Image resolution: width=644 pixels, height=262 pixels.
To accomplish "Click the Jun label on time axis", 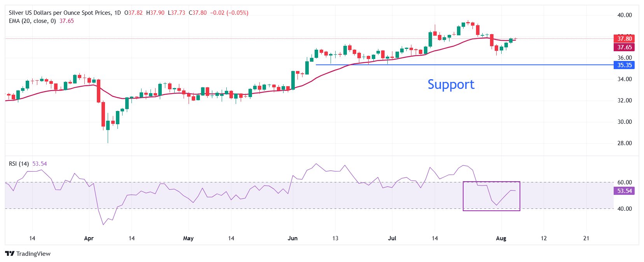I will tap(292, 238).
